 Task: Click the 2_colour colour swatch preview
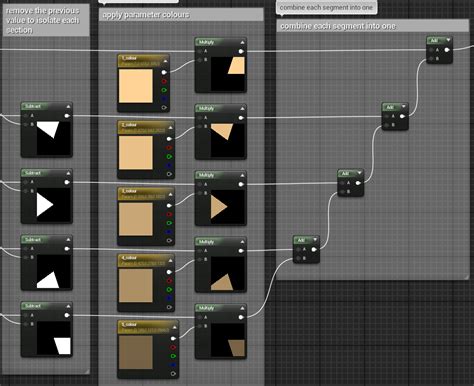(x=136, y=153)
